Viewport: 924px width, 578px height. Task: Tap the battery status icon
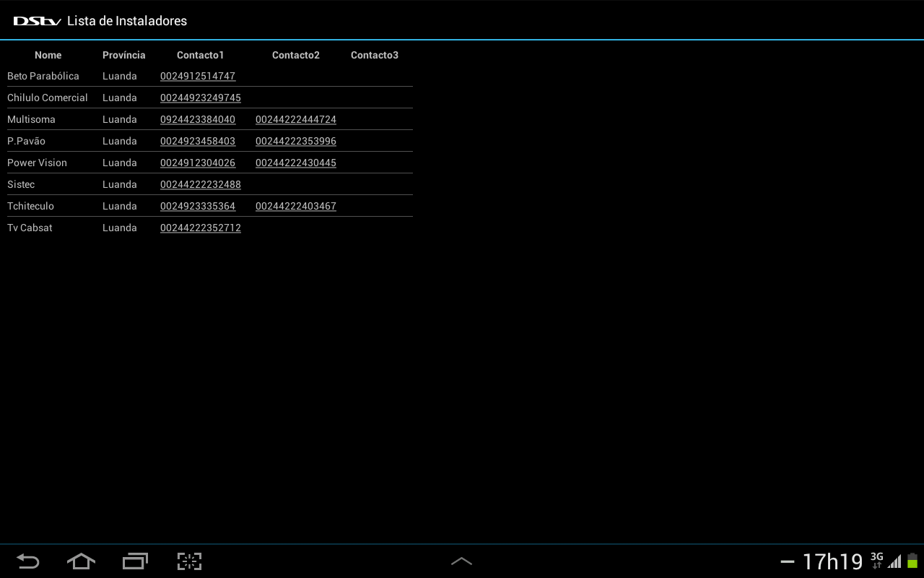[x=912, y=561]
